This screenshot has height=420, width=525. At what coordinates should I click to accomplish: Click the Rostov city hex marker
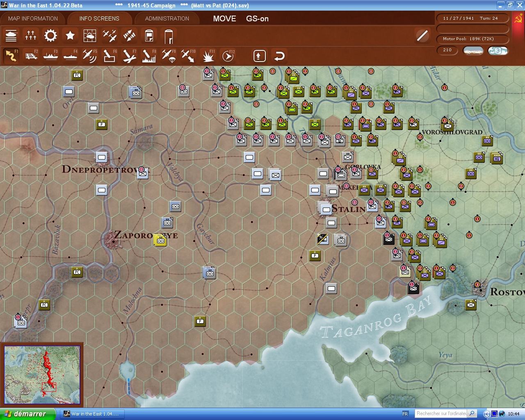[x=481, y=290]
